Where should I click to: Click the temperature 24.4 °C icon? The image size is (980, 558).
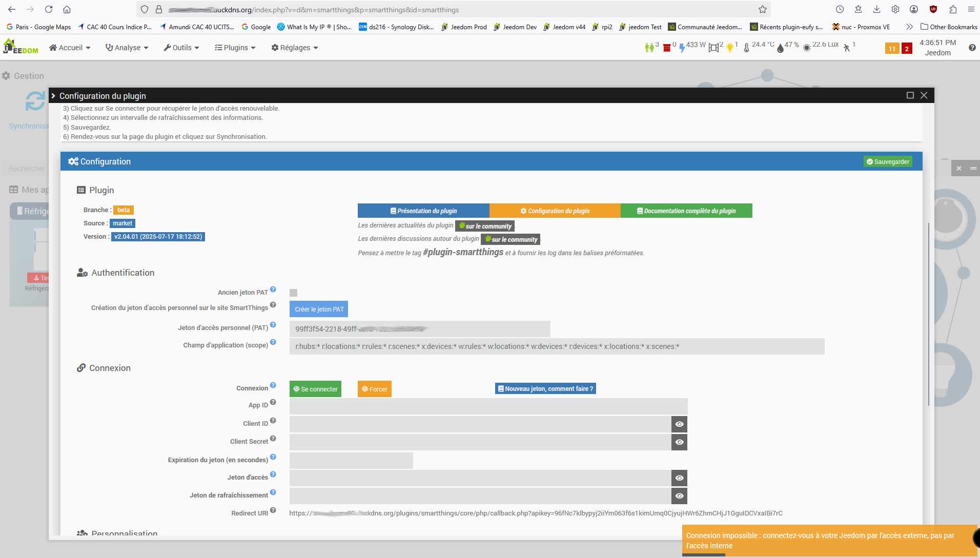tap(746, 48)
